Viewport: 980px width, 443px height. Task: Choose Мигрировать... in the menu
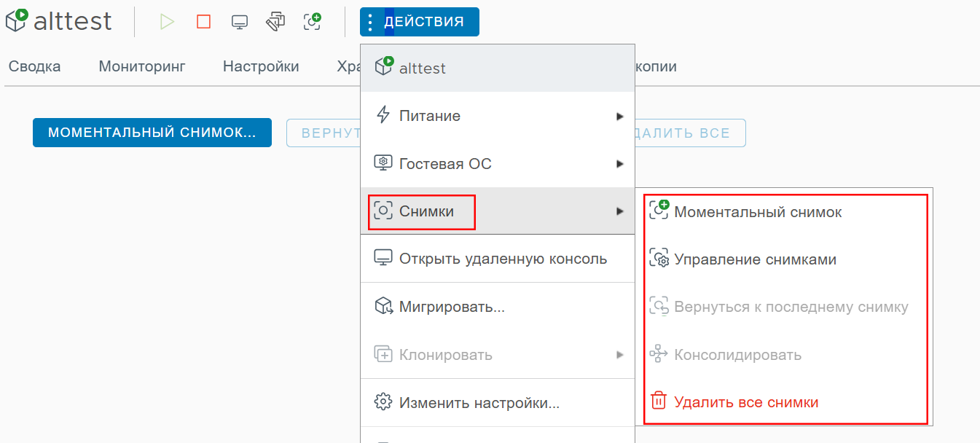498,307
